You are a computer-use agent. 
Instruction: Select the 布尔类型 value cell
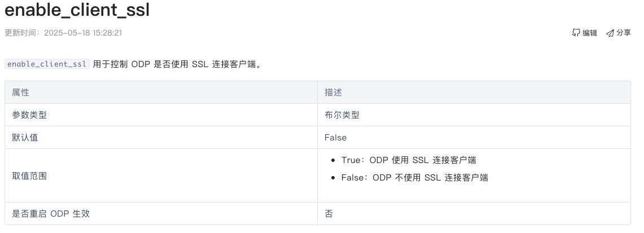click(x=474, y=115)
